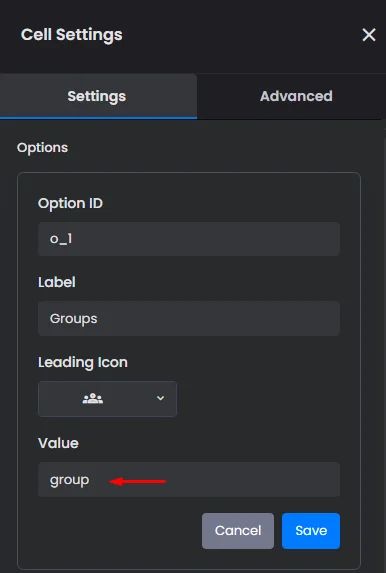Image resolution: width=386 pixels, height=573 pixels.
Task: Switch to the Advanced tab
Action: 296,96
